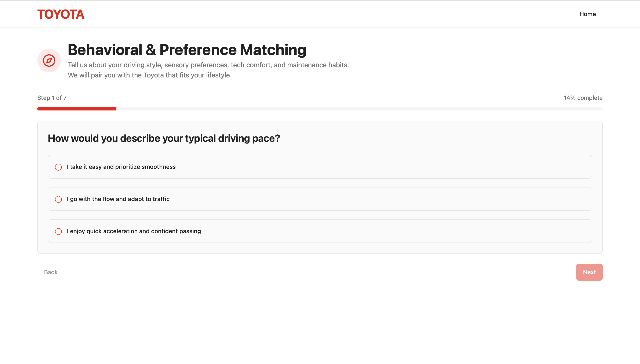The height and width of the screenshot is (364, 640).
Task: Click the red compass icon
Action: [49, 61]
